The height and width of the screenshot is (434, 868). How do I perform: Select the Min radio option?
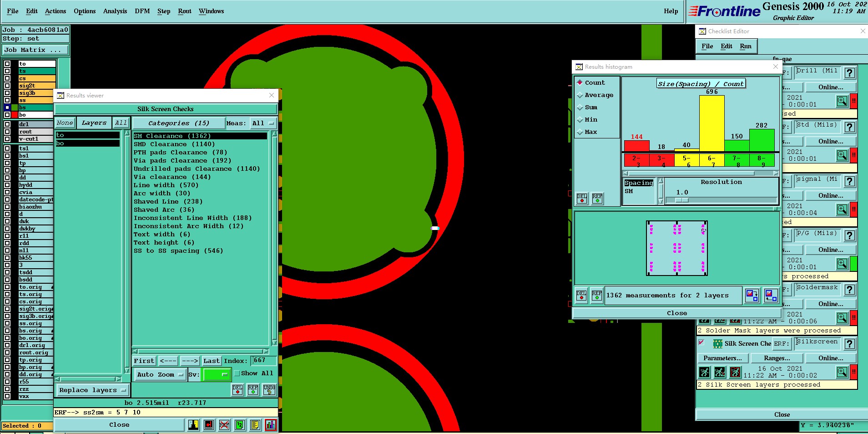[x=587, y=119]
